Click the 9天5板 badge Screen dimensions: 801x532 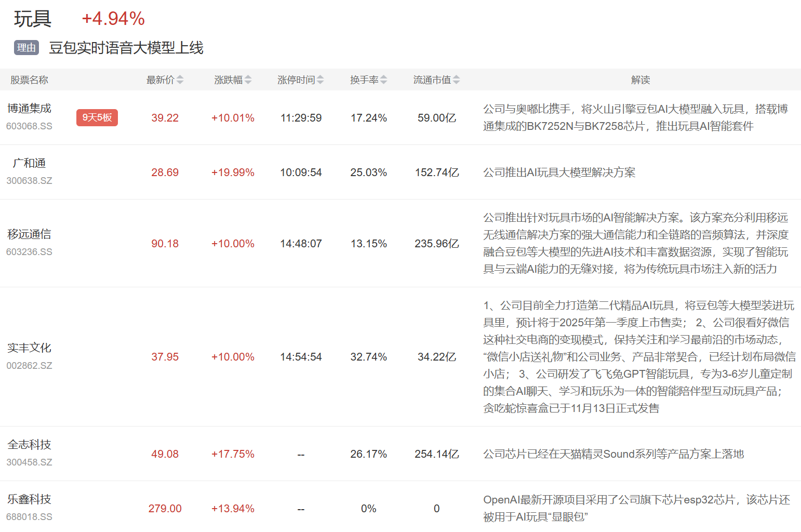tap(97, 117)
